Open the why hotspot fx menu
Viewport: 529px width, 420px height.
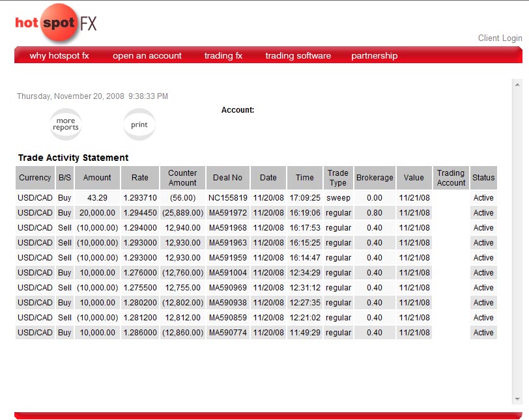(x=59, y=55)
